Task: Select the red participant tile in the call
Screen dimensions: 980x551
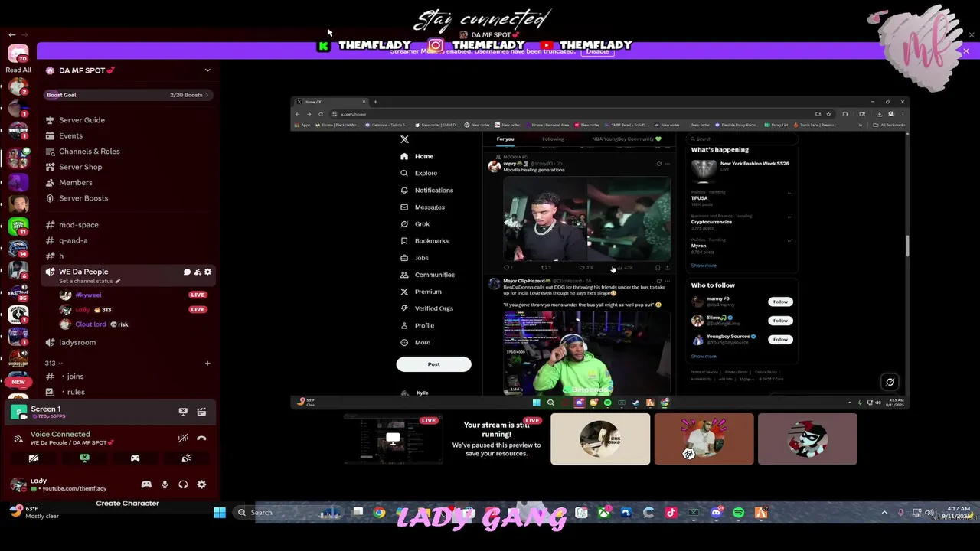Action: click(704, 439)
